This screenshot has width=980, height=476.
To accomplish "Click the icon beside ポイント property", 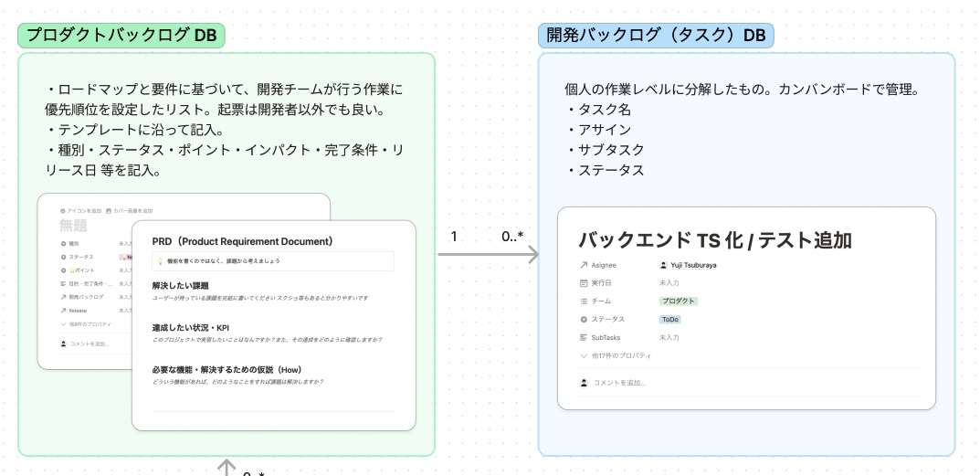I will point(63,270).
